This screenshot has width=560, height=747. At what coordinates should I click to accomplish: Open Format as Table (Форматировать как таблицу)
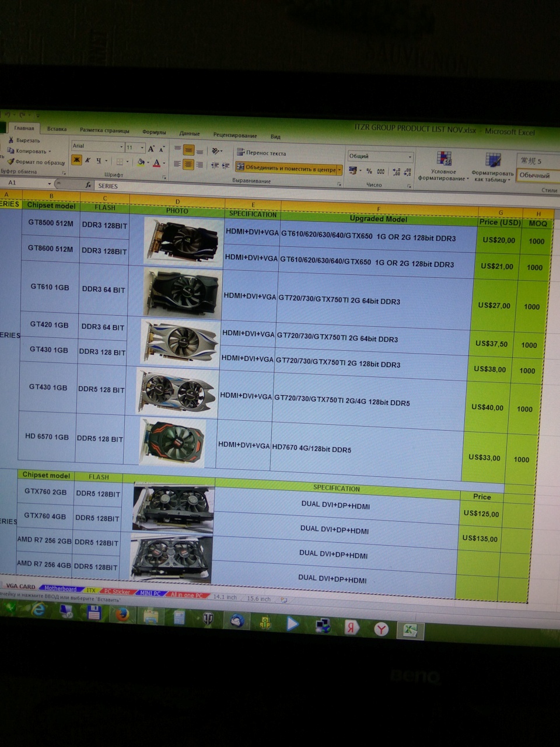(492, 168)
